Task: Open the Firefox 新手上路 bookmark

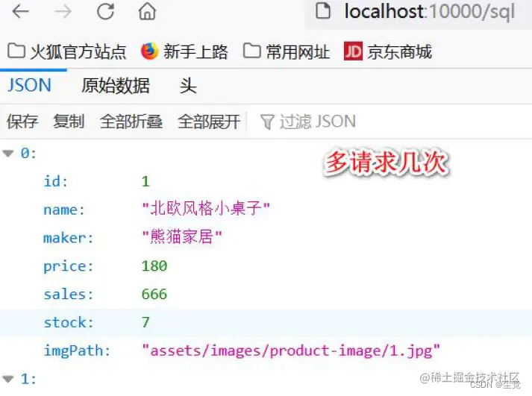Action: [184, 52]
